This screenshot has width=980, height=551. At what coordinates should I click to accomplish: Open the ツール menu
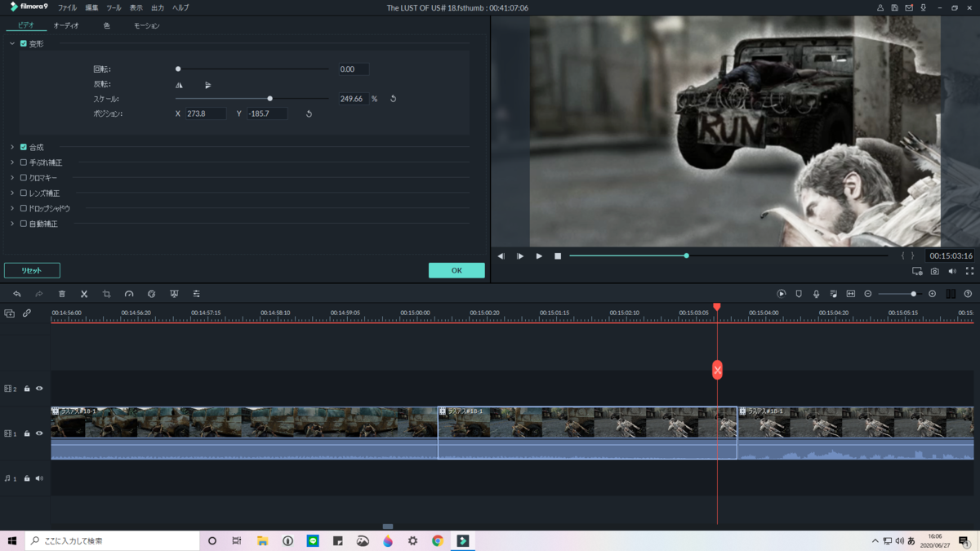[114, 8]
